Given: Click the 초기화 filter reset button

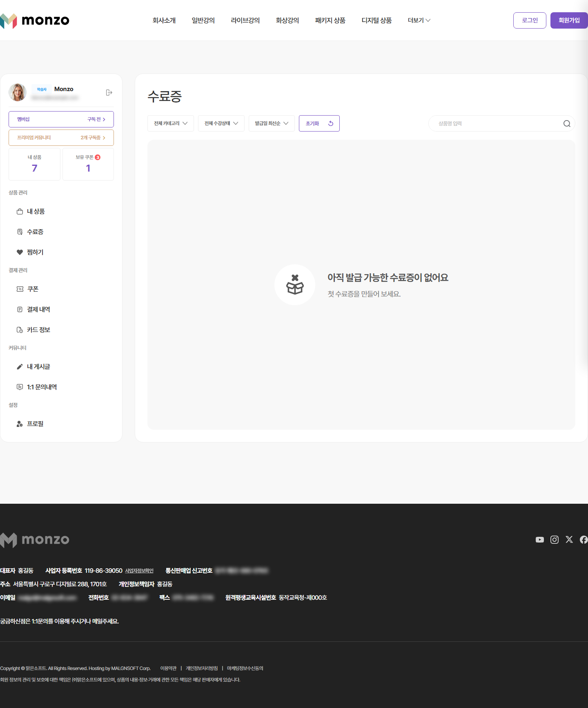Looking at the screenshot, I should (x=319, y=123).
